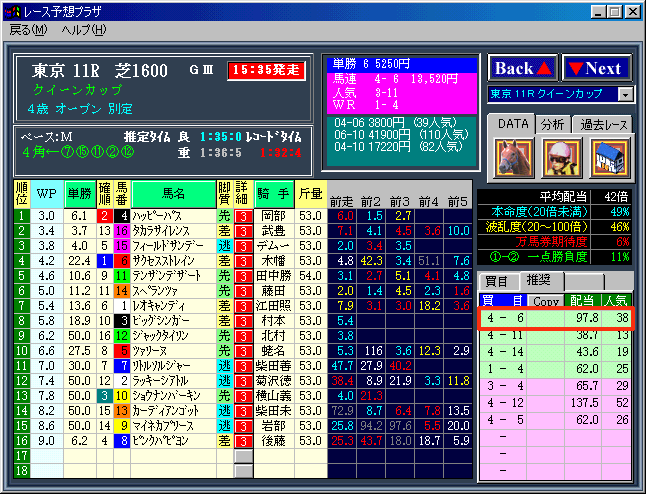Select the highlighted 4-6 bet row
The width and height of the screenshot is (646, 494).
pos(556,318)
